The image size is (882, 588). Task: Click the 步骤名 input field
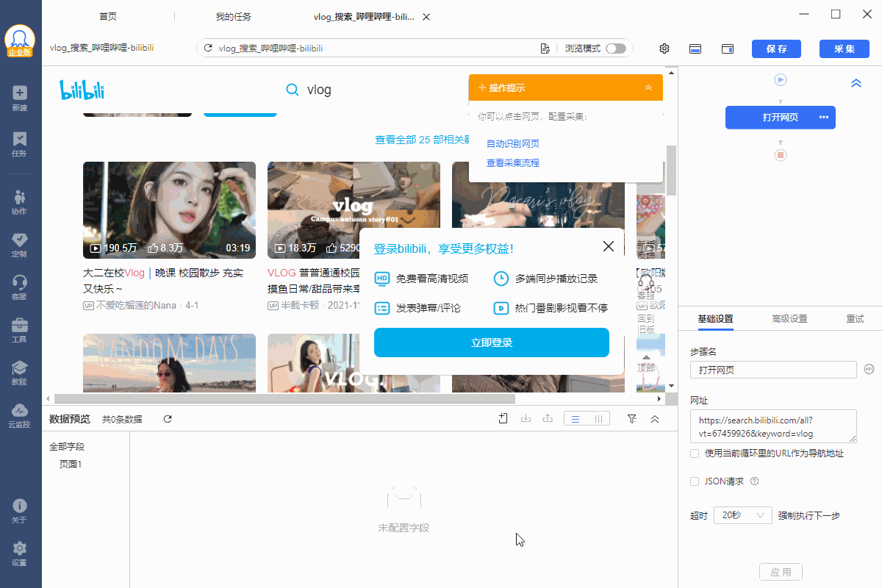[773, 370]
